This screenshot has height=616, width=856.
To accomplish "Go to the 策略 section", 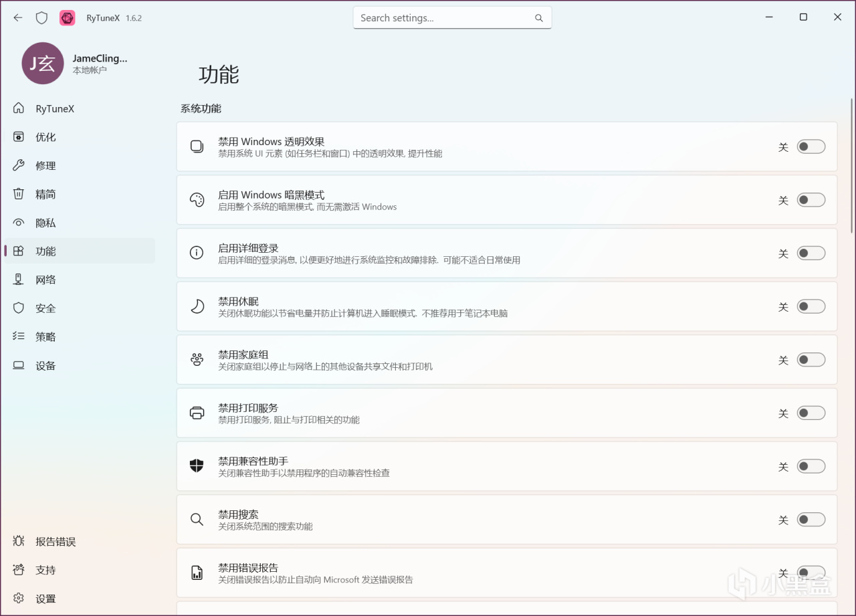I will [x=79, y=336].
